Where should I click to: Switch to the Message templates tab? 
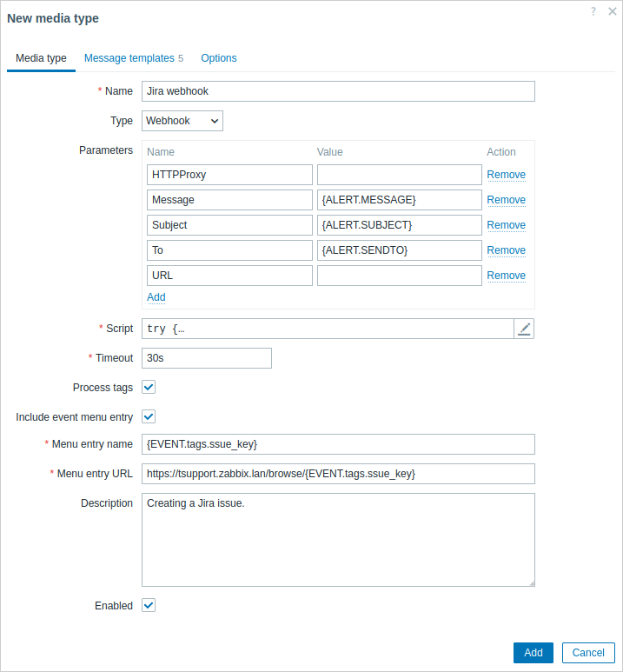tap(134, 58)
